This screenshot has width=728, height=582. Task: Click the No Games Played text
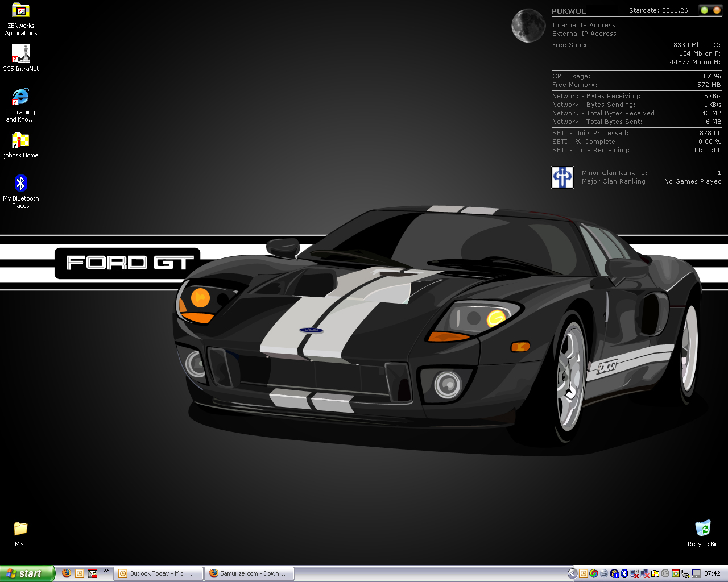pos(693,181)
